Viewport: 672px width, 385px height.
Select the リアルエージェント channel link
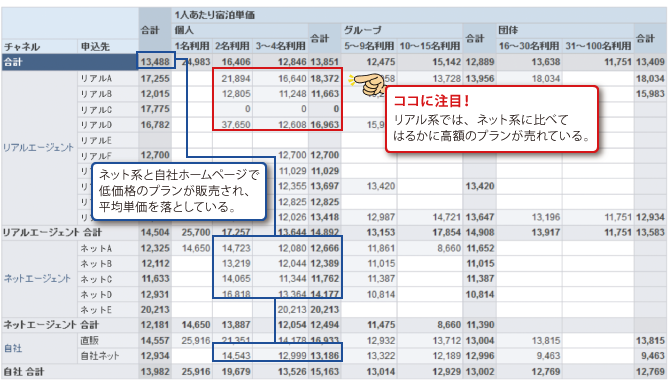pos(39,147)
